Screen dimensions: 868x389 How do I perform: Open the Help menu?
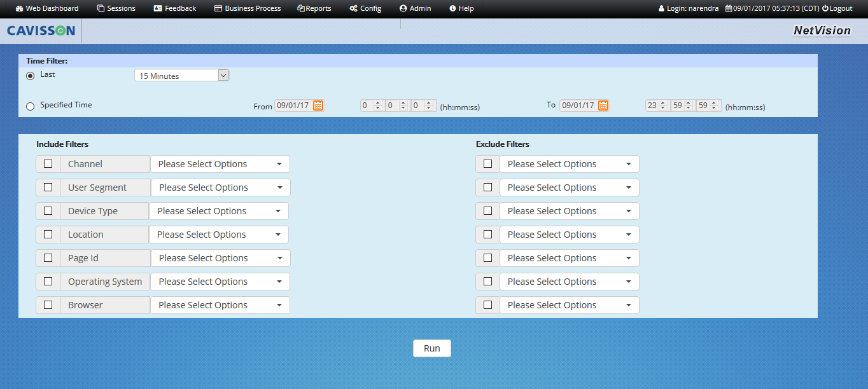coord(461,8)
